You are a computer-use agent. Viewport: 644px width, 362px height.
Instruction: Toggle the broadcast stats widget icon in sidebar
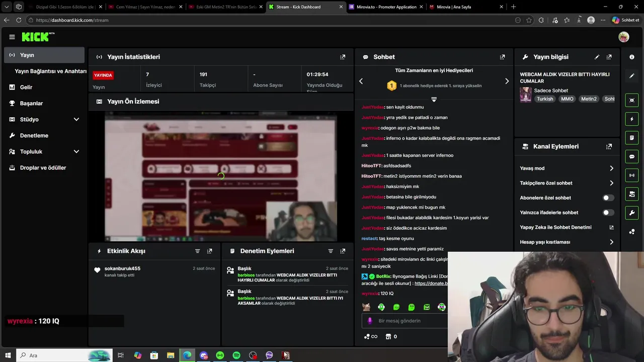(x=632, y=175)
